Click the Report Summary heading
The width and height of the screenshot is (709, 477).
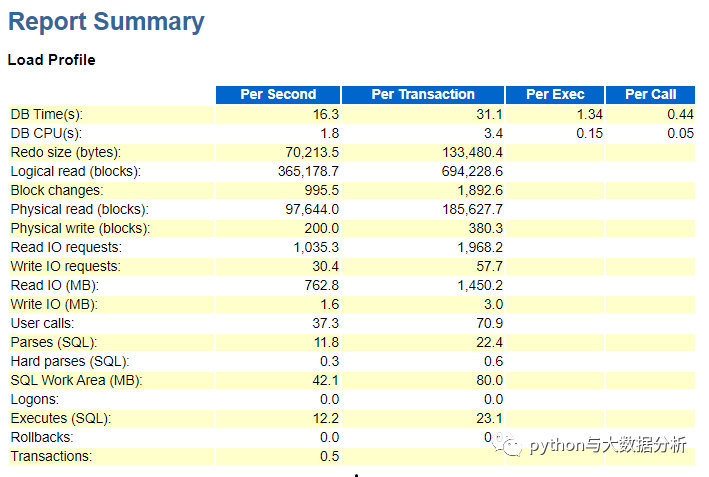[106, 23]
